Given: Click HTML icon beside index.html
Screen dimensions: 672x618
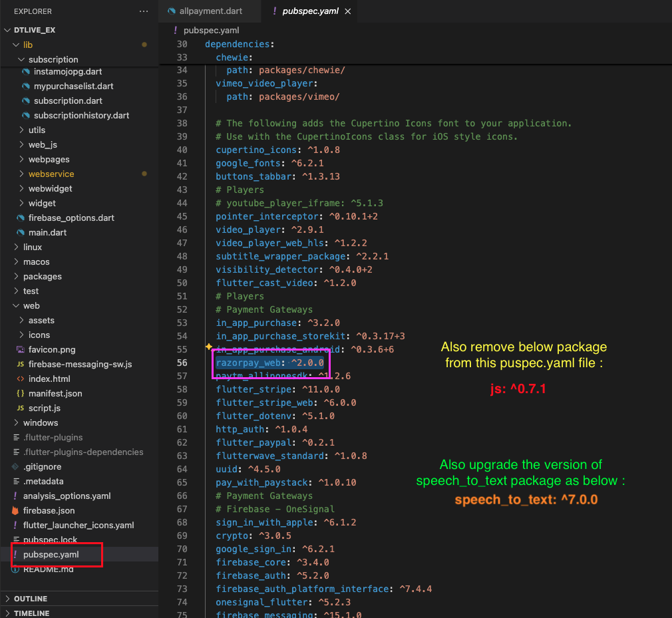Looking at the screenshot, I should [20, 379].
